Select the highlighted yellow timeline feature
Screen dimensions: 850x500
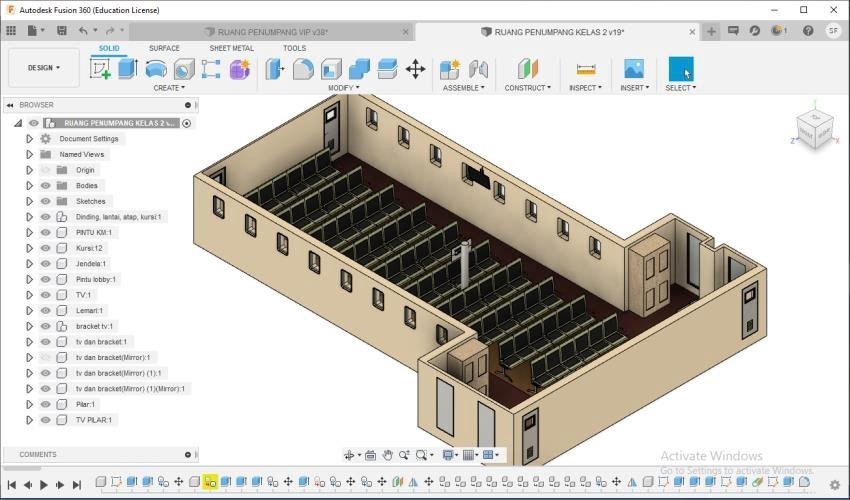click(x=210, y=482)
